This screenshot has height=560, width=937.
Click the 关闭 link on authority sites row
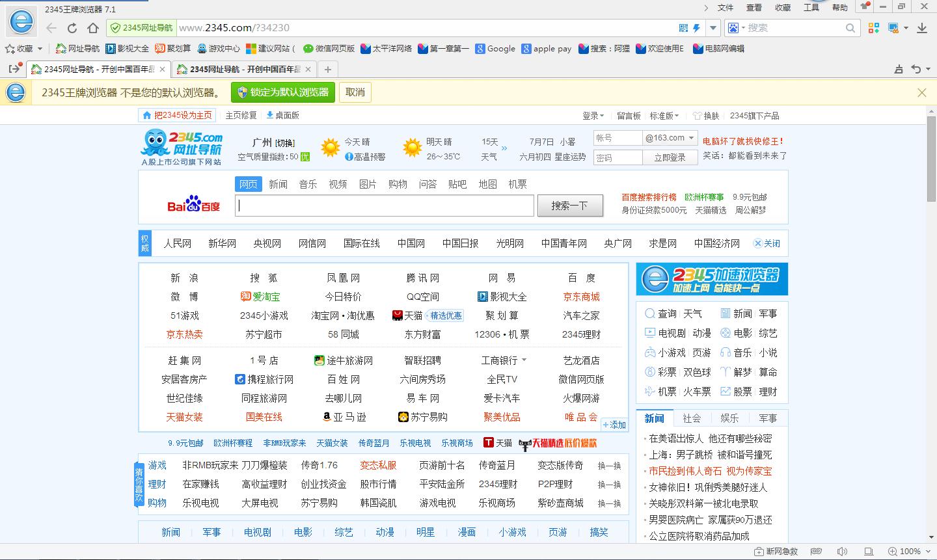(x=767, y=243)
